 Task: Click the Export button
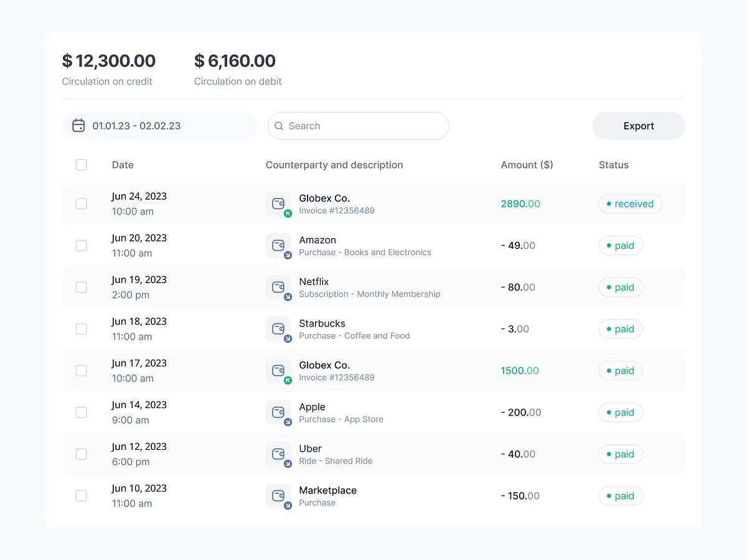tap(639, 126)
